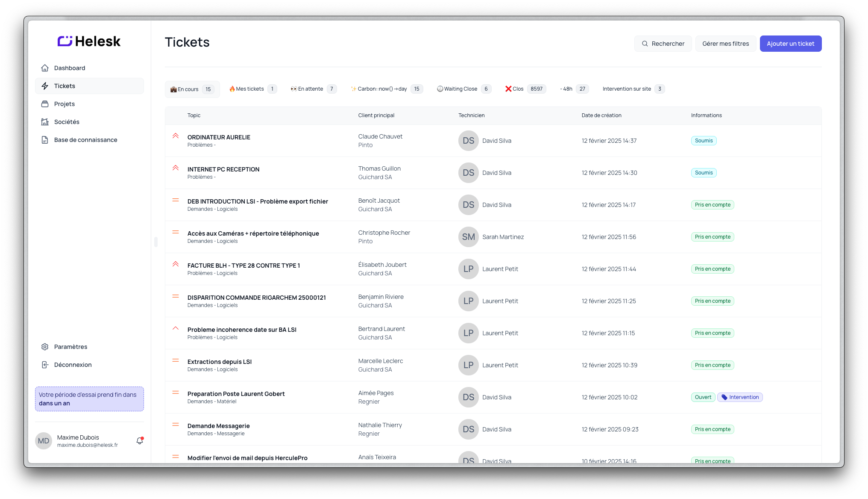Image resolution: width=868 pixels, height=499 pixels.
Task: Open the INTERNET PC RECEPTION ticket
Action: click(x=223, y=169)
